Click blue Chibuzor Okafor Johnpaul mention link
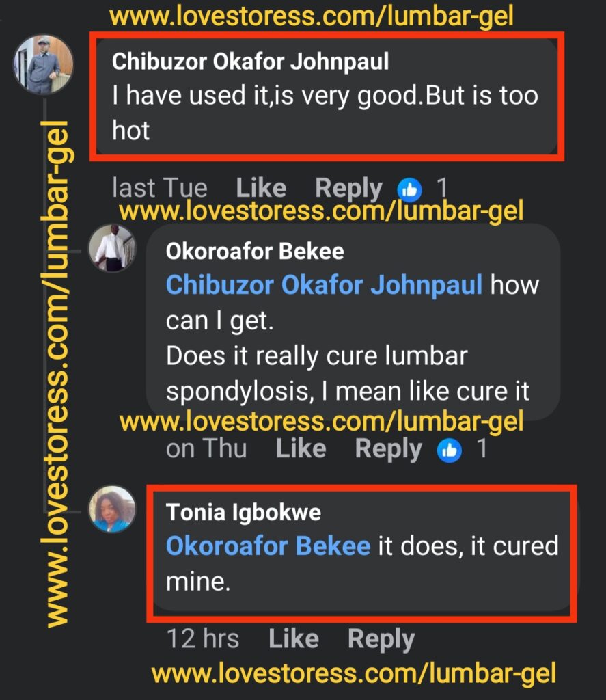Image resolution: width=606 pixels, height=700 pixels. [324, 285]
